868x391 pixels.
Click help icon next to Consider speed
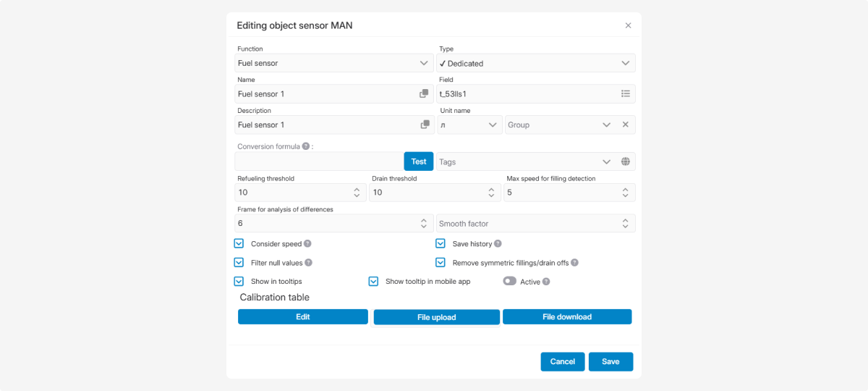(307, 244)
